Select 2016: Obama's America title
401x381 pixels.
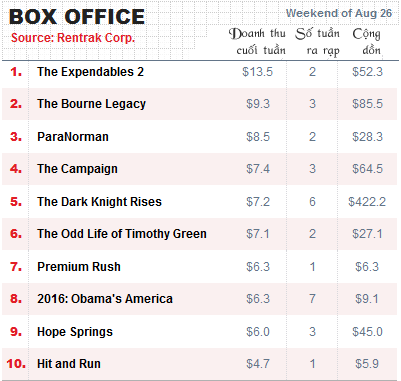click(x=105, y=299)
